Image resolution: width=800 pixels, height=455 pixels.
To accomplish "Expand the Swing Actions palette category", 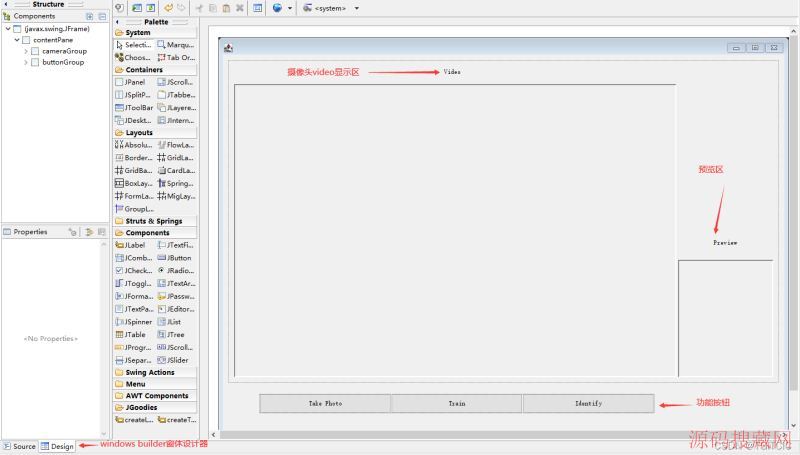I will 150,372.
